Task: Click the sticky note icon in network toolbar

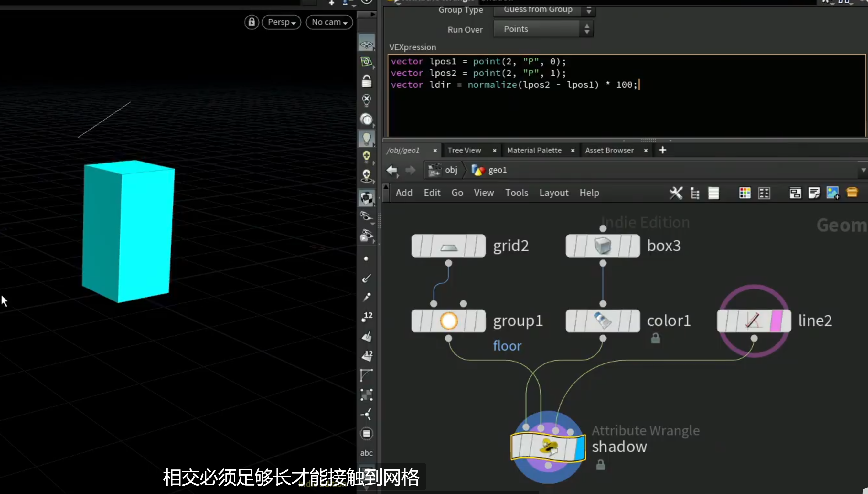Action: click(x=814, y=193)
